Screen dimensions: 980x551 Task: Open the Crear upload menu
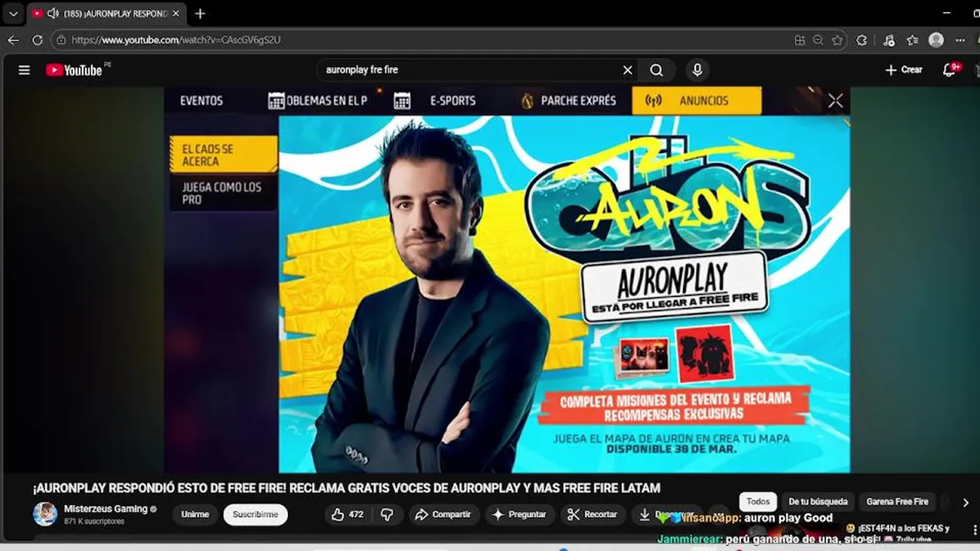click(x=903, y=70)
